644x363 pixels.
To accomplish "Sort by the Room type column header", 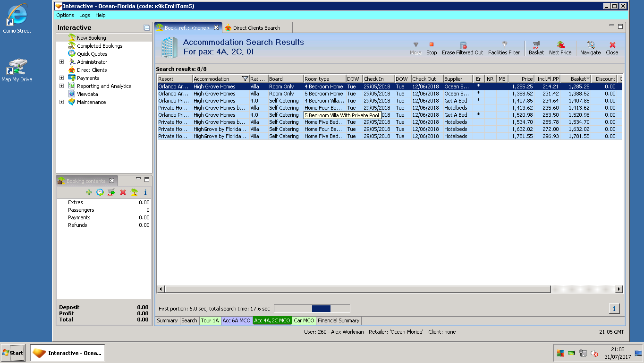I will pyautogui.click(x=324, y=79).
